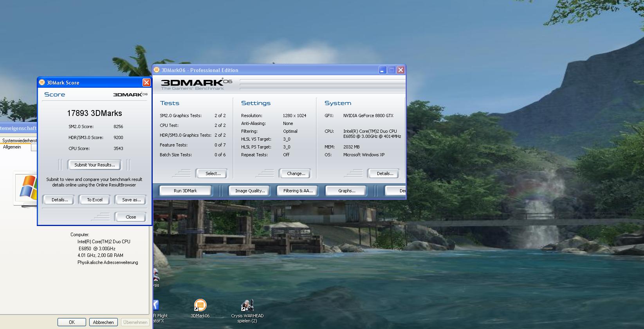Click 3DMark06 Professional Edition title icon
This screenshot has height=329, width=644.
(157, 70)
